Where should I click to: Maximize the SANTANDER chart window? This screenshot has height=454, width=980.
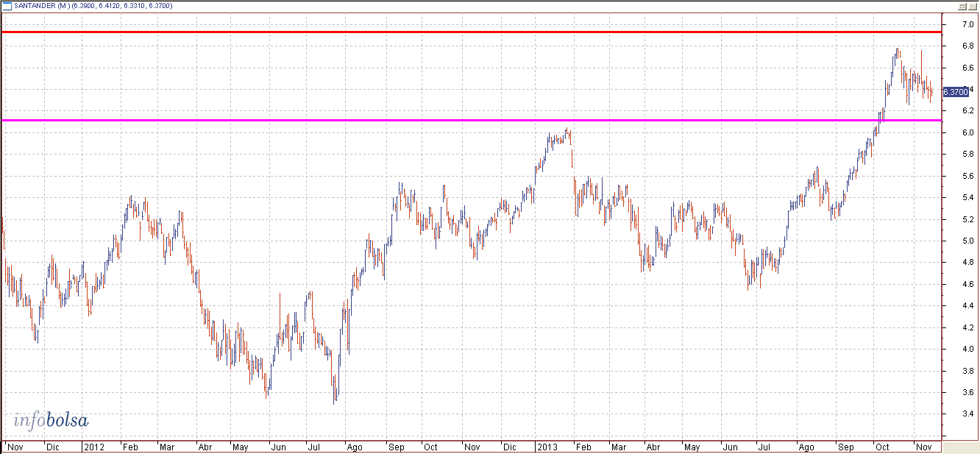(962, 6)
